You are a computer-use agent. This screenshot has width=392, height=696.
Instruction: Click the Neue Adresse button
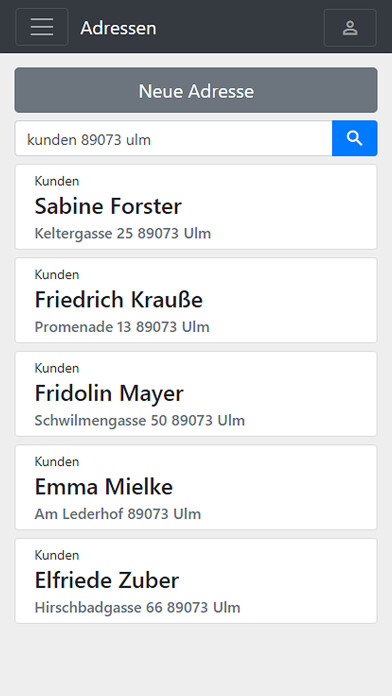[x=196, y=90]
